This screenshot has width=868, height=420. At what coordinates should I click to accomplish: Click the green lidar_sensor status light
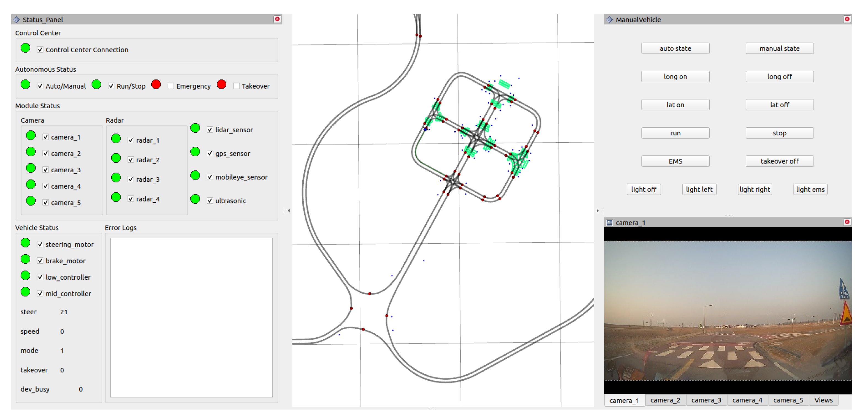click(x=195, y=128)
